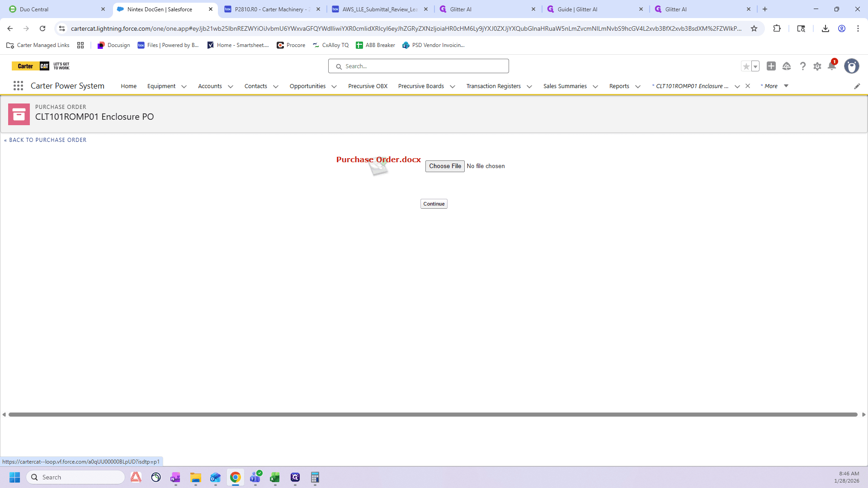
Task: Open the Windows Start menu
Action: pos(14,477)
